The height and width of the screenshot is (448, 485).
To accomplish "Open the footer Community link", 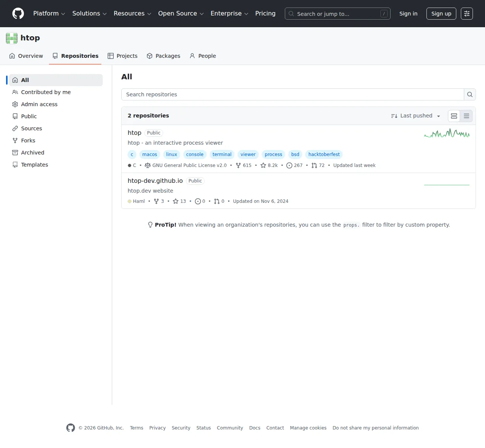I will 230,428.
